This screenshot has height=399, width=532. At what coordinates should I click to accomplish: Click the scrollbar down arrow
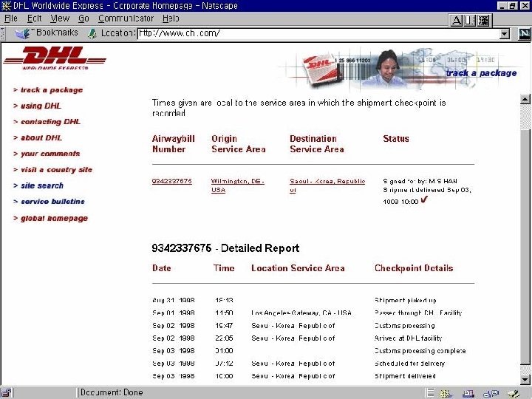pyautogui.click(x=525, y=379)
